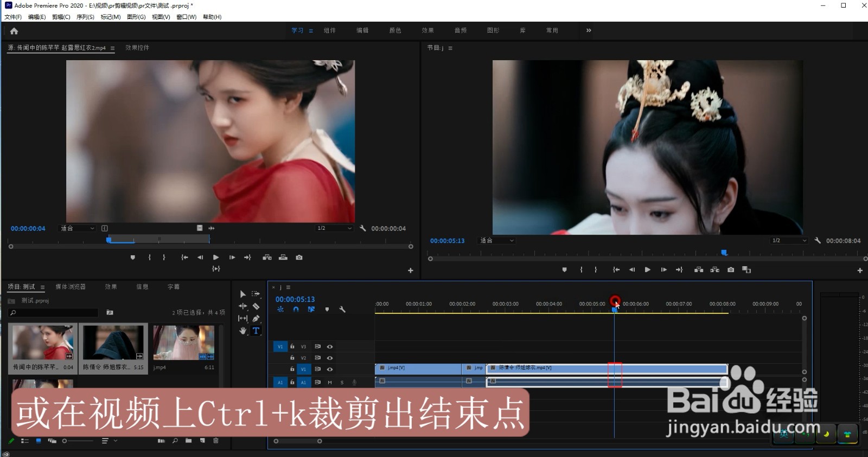Select the Slip tool
This screenshot has height=457, width=868.
tap(242, 319)
